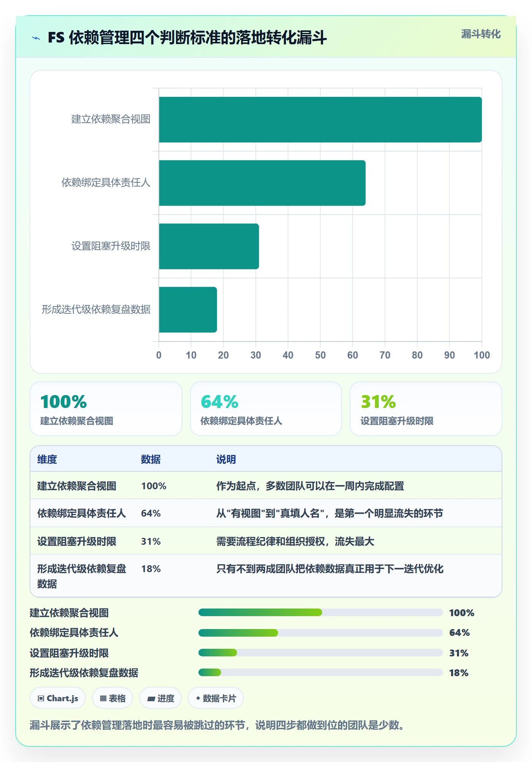532x762 pixels.
Task: Click the 形成迭代级依赖复盘数据 chart bar
Action: (188, 310)
